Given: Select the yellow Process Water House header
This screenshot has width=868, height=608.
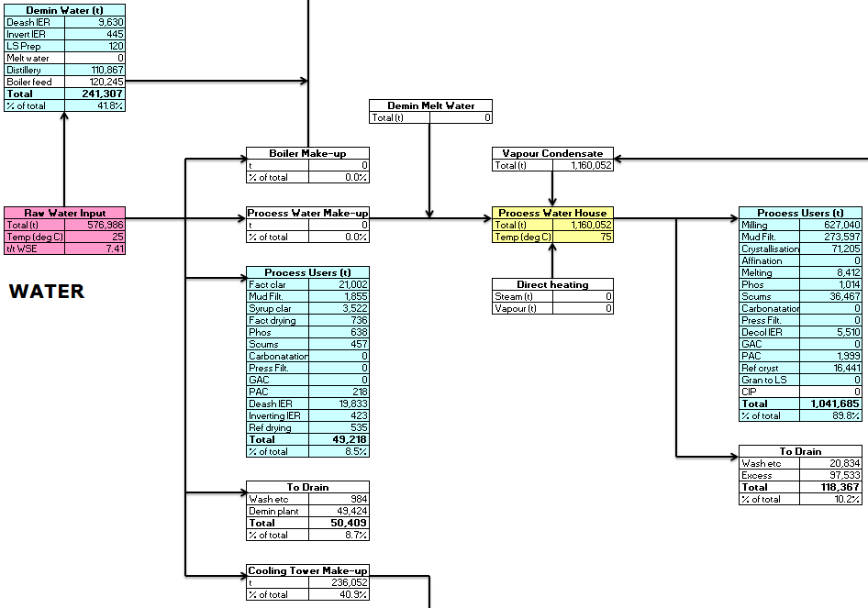Looking at the screenshot, I should point(552,213).
